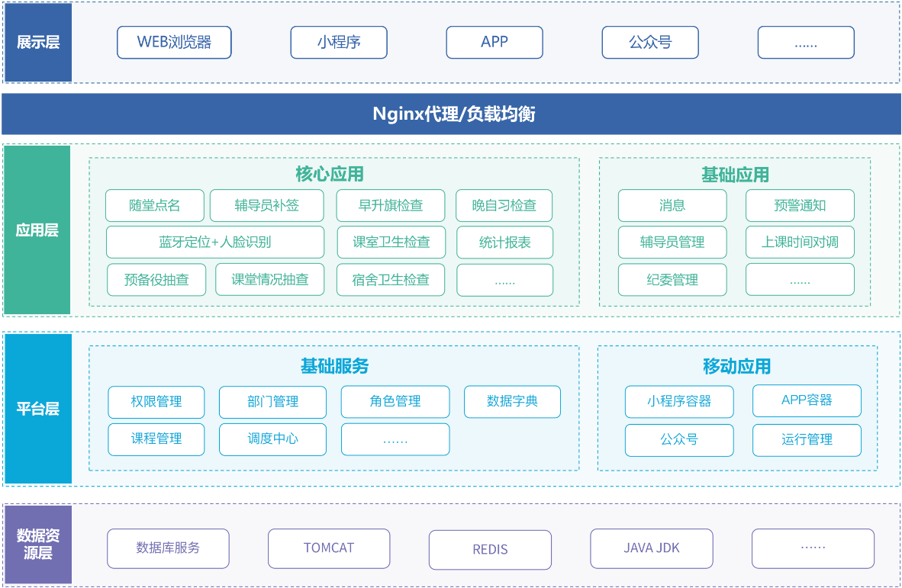
Task: Select the TOMCAT box
Action: (329, 548)
